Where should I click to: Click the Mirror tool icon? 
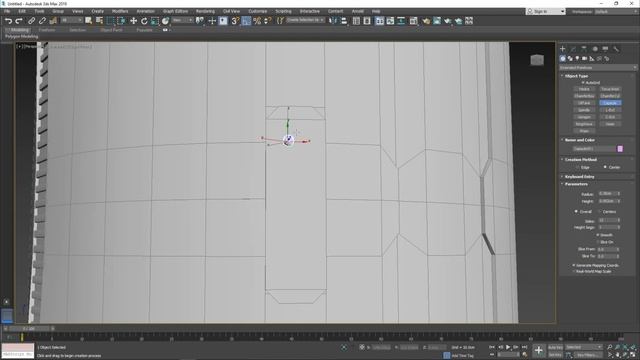[333, 21]
